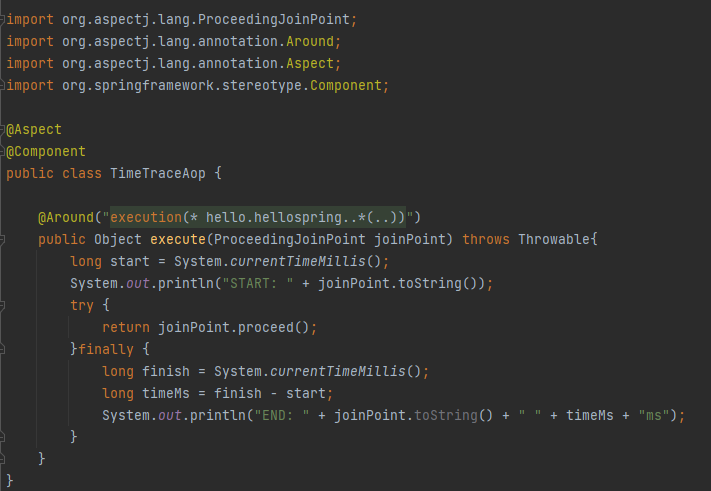Viewport: 711px width, 491px height.
Task: Click the @Component annotation
Action: tap(46, 151)
